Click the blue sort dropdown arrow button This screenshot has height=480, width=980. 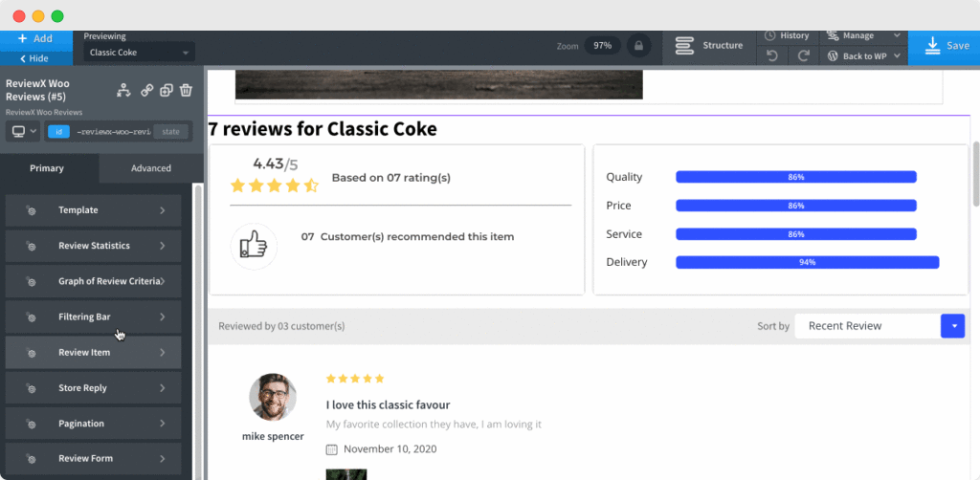[x=952, y=326]
